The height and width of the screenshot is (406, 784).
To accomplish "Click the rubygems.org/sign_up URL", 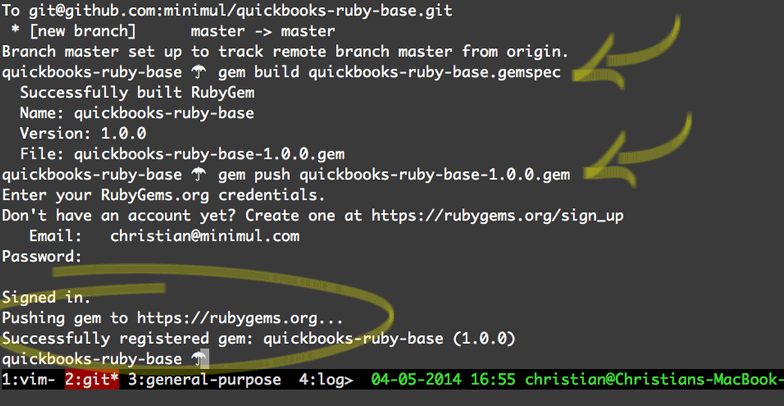I will click(x=497, y=216).
